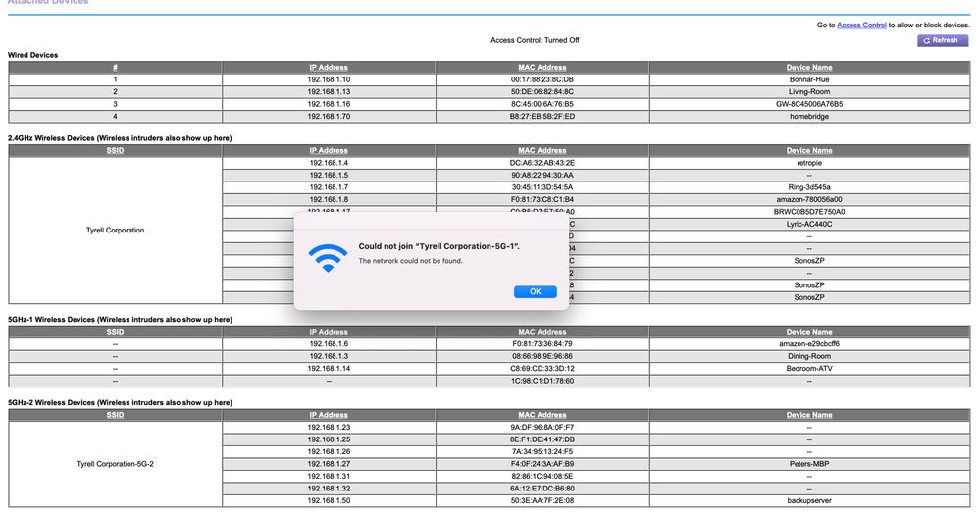Select MAC address 1C:98:C1:D1:78:60
Image resolution: width=980 pixels, height=516 pixels.
click(542, 381)
